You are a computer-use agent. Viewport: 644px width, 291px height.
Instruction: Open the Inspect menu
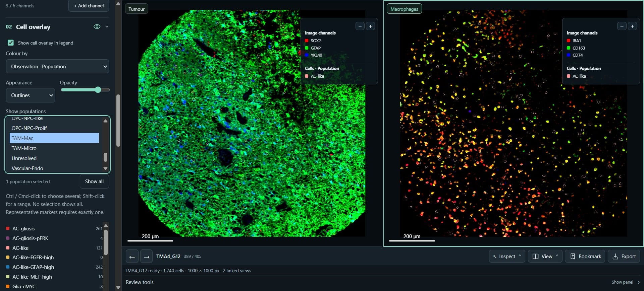pos(507,257)
